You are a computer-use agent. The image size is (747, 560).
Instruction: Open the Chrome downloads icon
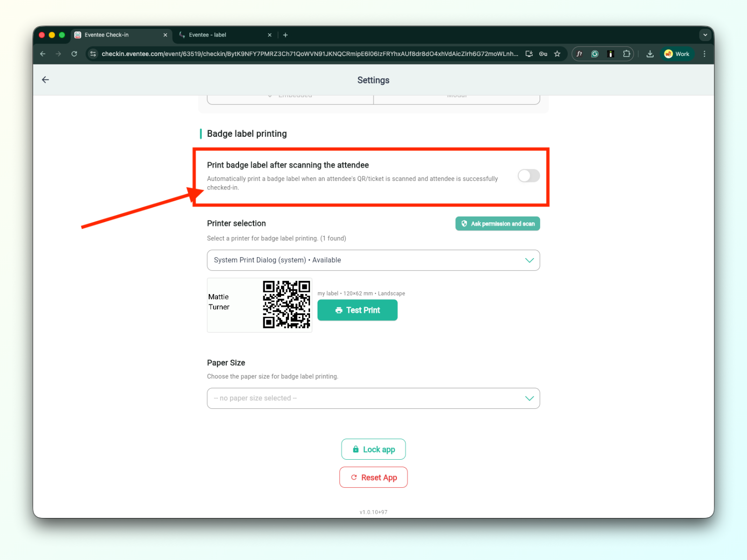click(650, 54)
